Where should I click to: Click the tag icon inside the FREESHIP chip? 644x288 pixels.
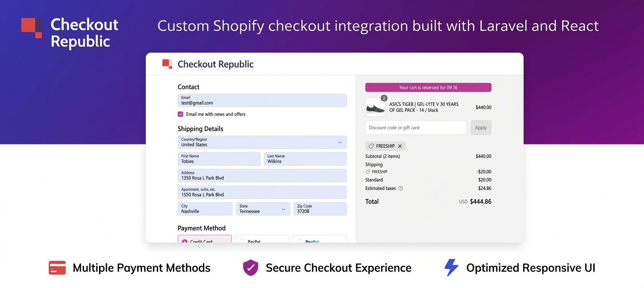point(371,146)
